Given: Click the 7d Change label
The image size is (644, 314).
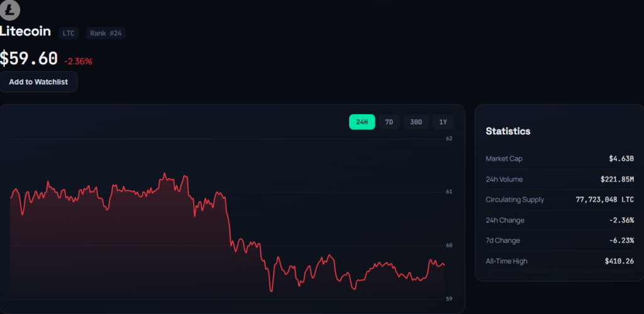Looking at the screenshot, I should (x=502, y=241).
